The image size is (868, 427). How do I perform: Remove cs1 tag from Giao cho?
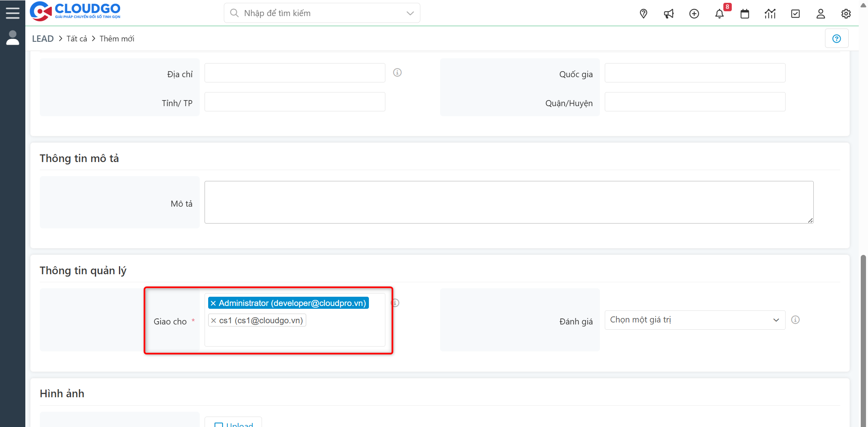214,320
